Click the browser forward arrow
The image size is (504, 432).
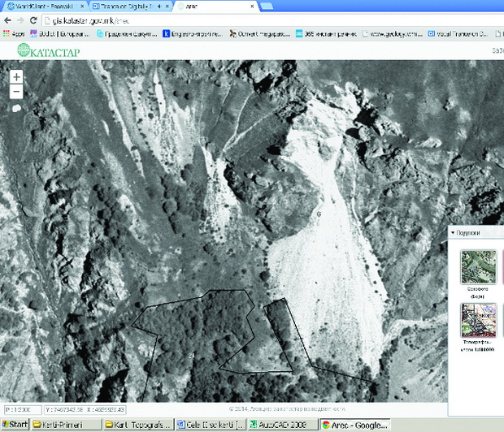coord(20,20)
